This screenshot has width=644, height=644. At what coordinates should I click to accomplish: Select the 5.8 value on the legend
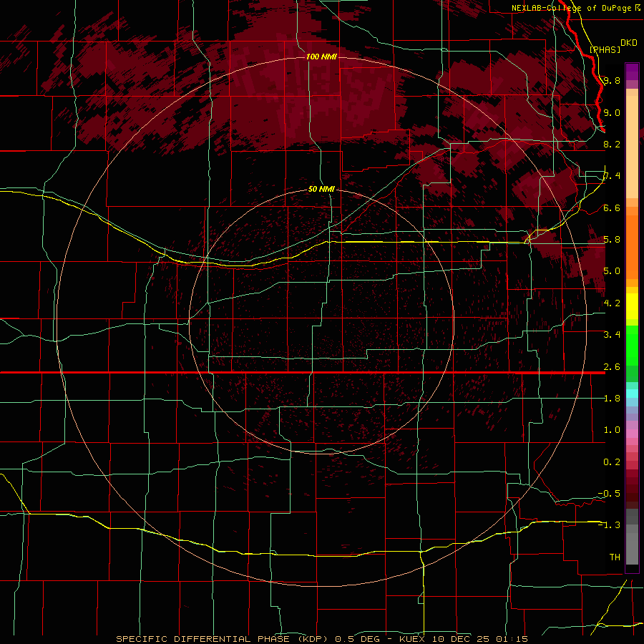(612, 240)
